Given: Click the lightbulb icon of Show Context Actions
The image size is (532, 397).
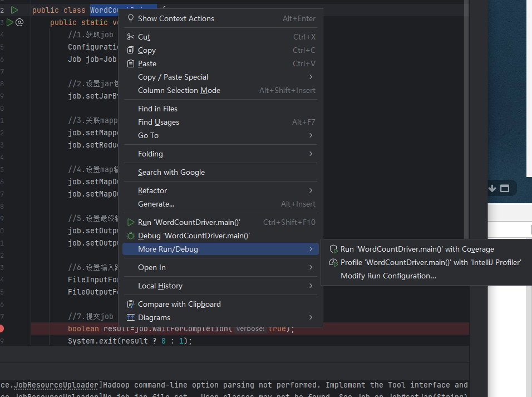Looking at the screenshot, I should click(x=131, y=18).
